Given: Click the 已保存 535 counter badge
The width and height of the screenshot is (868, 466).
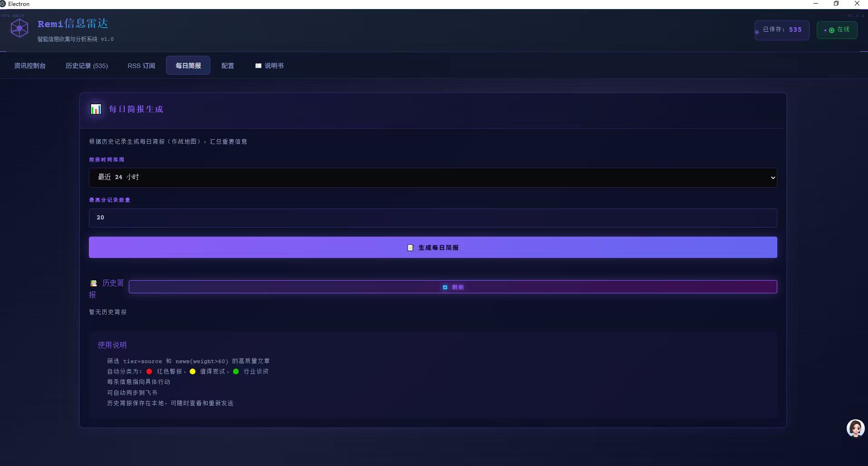Looking at the screenshot, I should tap(782, 30).
